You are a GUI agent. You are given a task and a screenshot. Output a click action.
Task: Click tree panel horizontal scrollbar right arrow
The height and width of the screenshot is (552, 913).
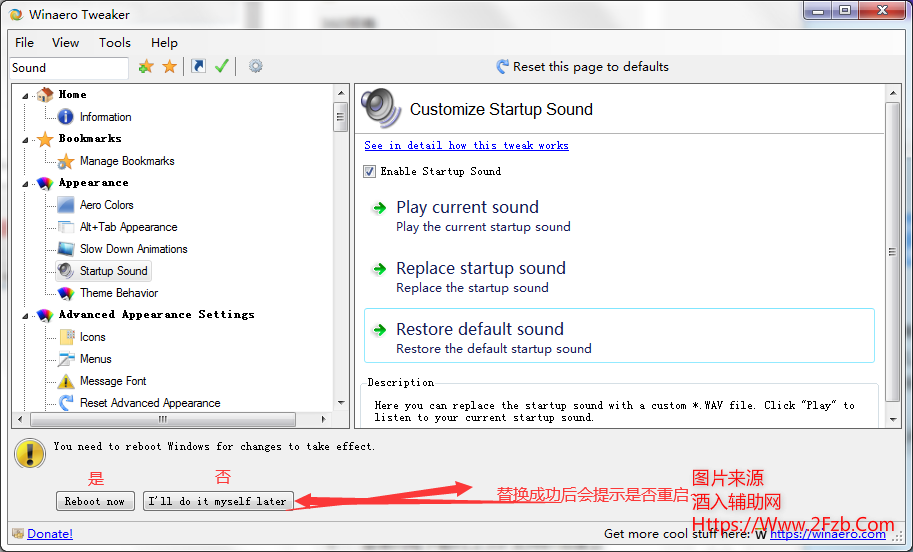(324, 419)
